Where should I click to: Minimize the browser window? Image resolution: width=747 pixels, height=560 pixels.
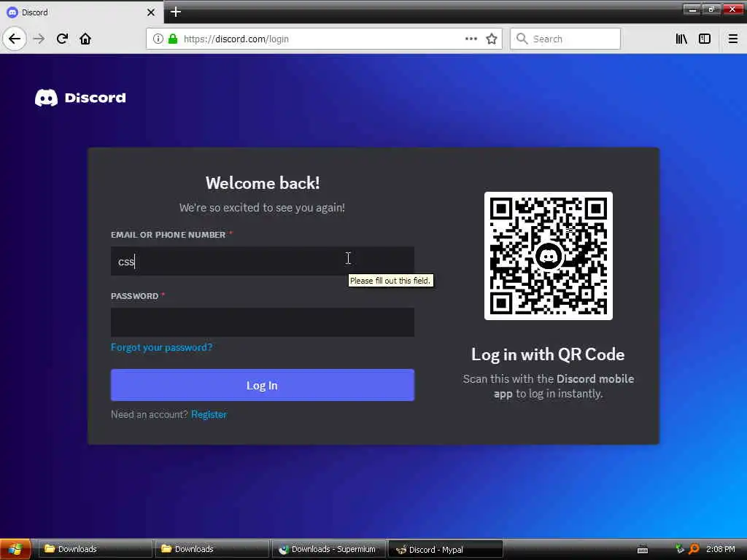coord(692,9)
